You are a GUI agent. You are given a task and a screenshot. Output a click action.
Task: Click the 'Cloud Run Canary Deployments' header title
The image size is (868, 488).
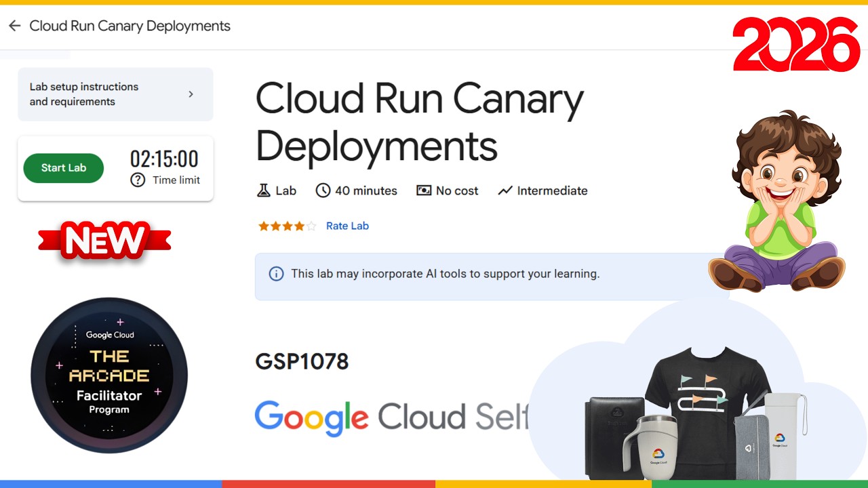(130, 26)
